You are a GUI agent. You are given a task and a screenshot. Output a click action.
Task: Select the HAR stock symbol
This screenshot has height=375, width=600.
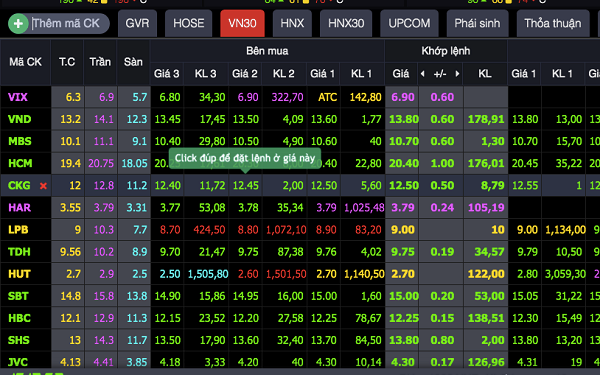pyautogui.click(x=20, y=208)
